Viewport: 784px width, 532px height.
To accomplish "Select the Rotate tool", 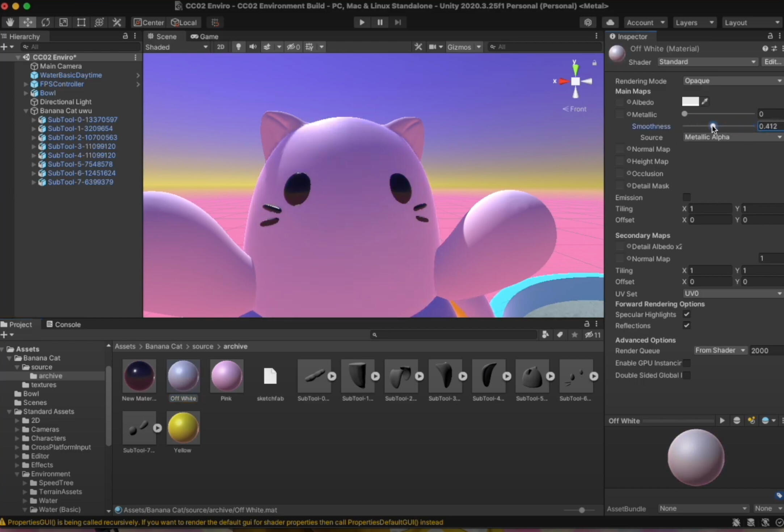I will pyautogui.click(x=46, y=22).
